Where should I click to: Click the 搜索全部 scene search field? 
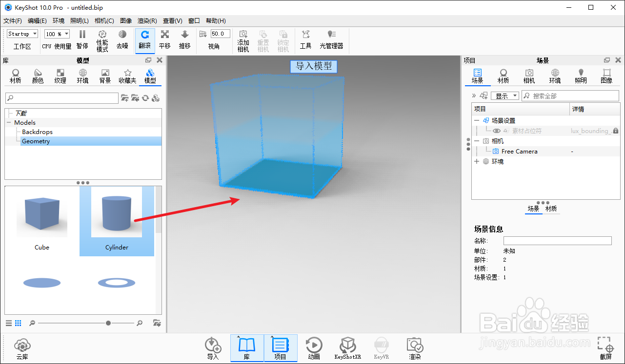pyautogui.click(x=570, y=96)
